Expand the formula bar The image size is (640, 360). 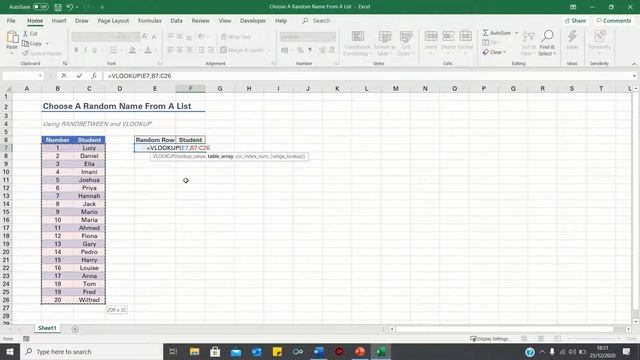[634, 76]
